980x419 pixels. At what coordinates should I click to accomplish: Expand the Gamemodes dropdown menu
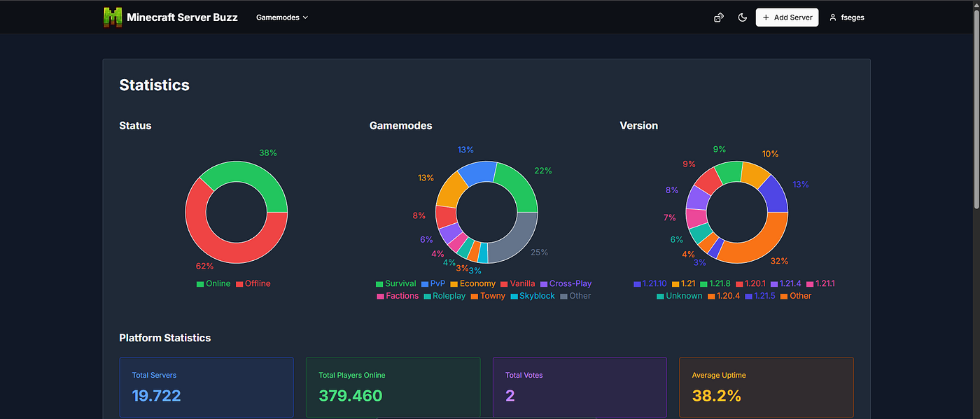[282, 17]
